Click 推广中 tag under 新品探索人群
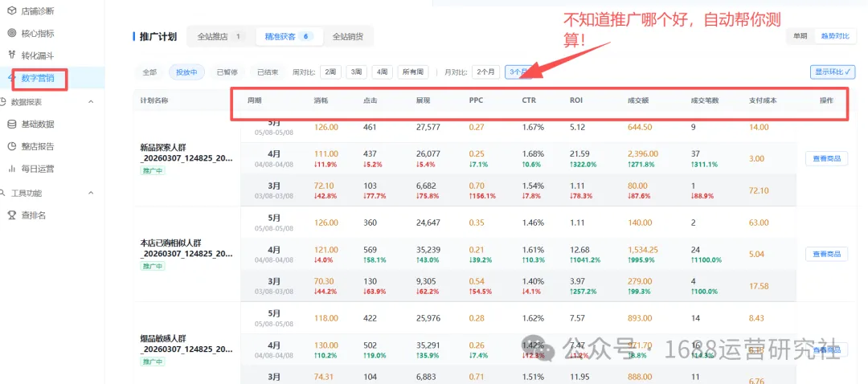This screenshot has width=868, height=384. pos(152,171)
